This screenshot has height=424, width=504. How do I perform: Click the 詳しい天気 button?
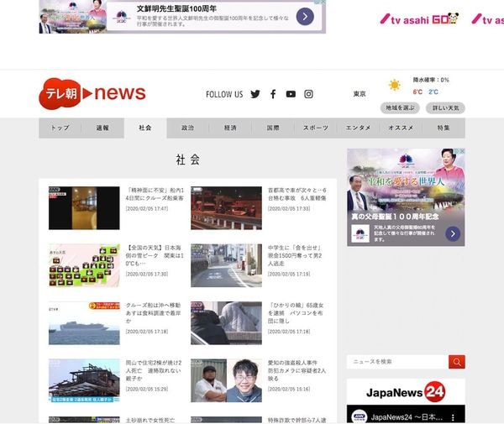click(x=445, y=107)
